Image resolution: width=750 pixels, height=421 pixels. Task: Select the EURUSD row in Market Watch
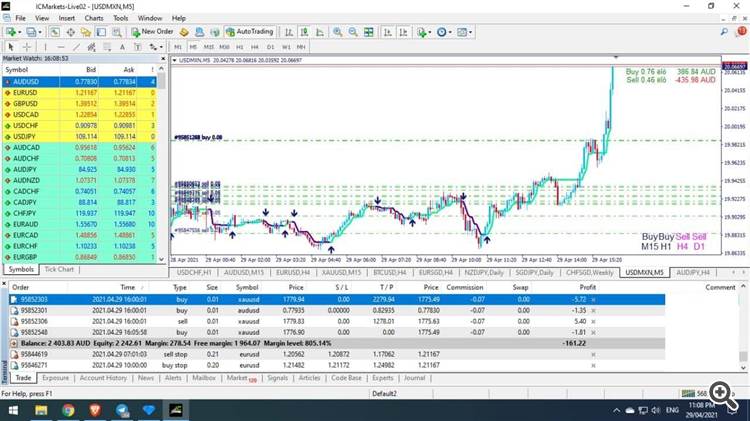[x=79, y=93]
